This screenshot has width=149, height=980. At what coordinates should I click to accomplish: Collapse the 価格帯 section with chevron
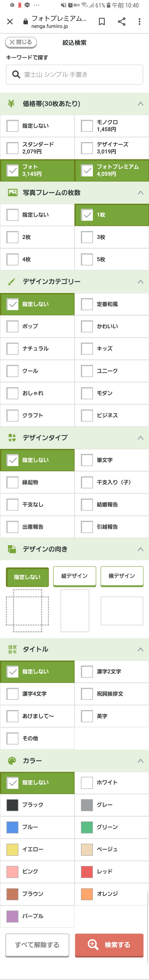pyautogui.click(x=140, y=104)
